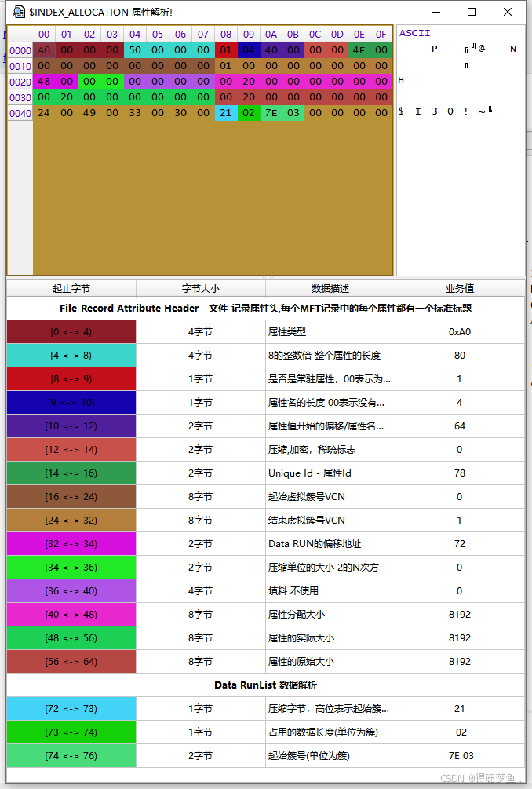Select the light green [74 <-> 76) cell
This screenshot has width=532, height=789.
point(71,756)
